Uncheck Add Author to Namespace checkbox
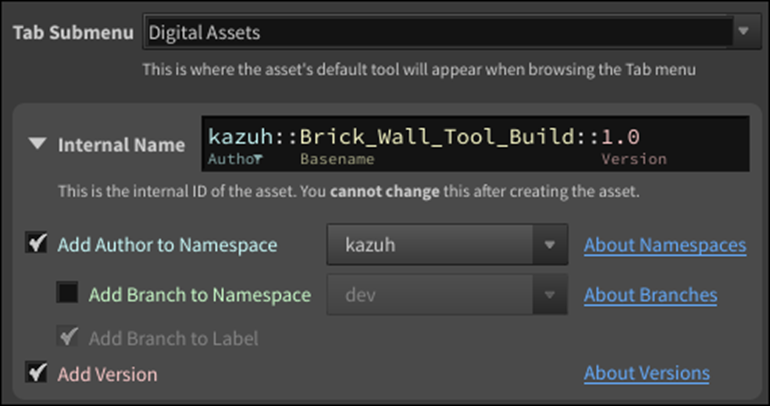770x406 pixels. pos(37,244)
